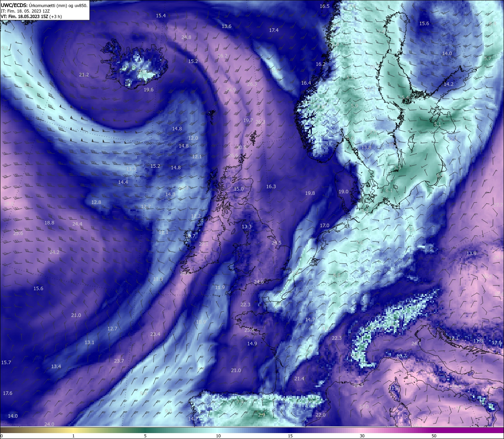Screen dimensions: 504x439
Task: Select the 17.6 value label
Action: [7, 393]
